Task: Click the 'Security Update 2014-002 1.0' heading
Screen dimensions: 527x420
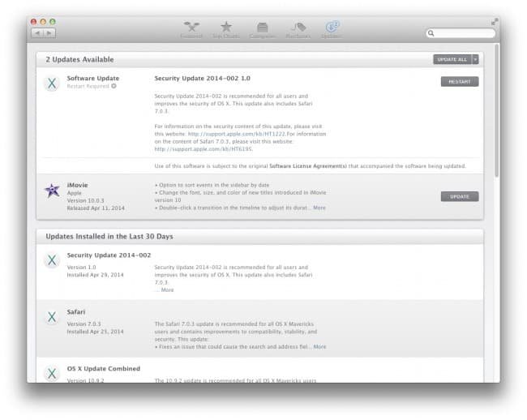Action: (x=203, y=79)
